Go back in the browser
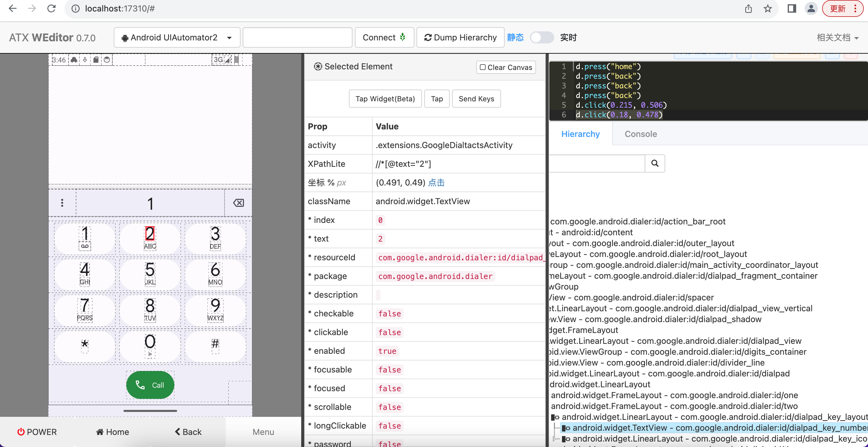 pyautogui.click(x=12, y=8)
